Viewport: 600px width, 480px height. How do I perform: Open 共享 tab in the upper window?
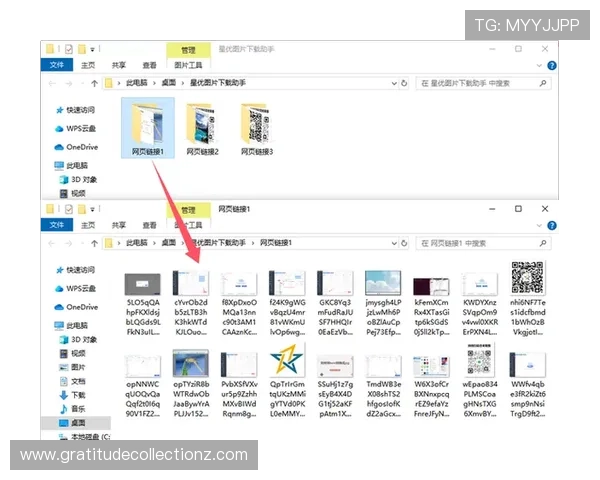tap(119, 65)
